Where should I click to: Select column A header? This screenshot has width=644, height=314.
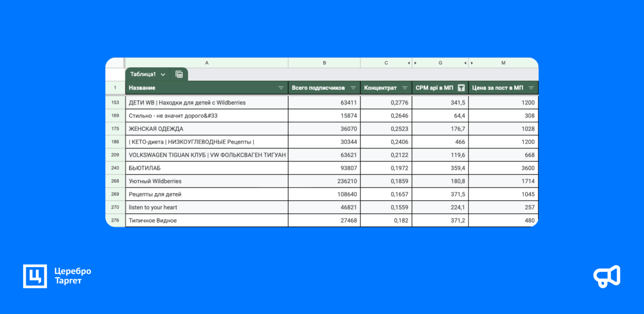[x=207, y=63]
